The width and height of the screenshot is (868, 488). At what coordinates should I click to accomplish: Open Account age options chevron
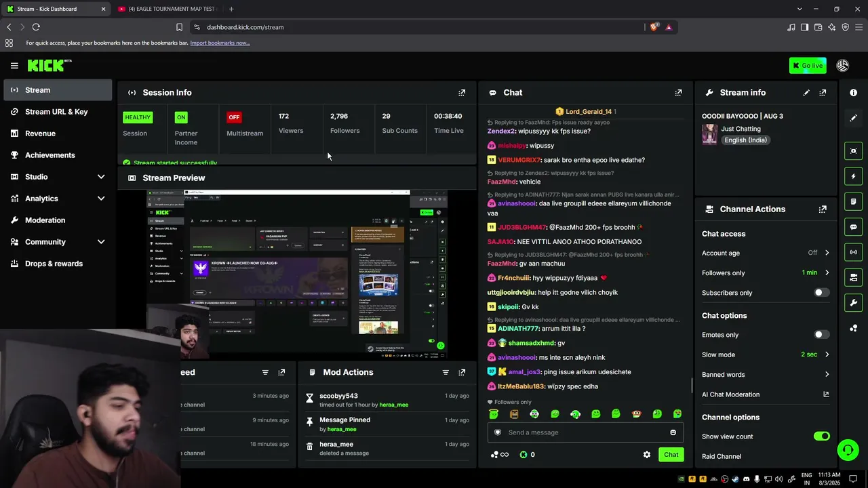tap(827, 253)
